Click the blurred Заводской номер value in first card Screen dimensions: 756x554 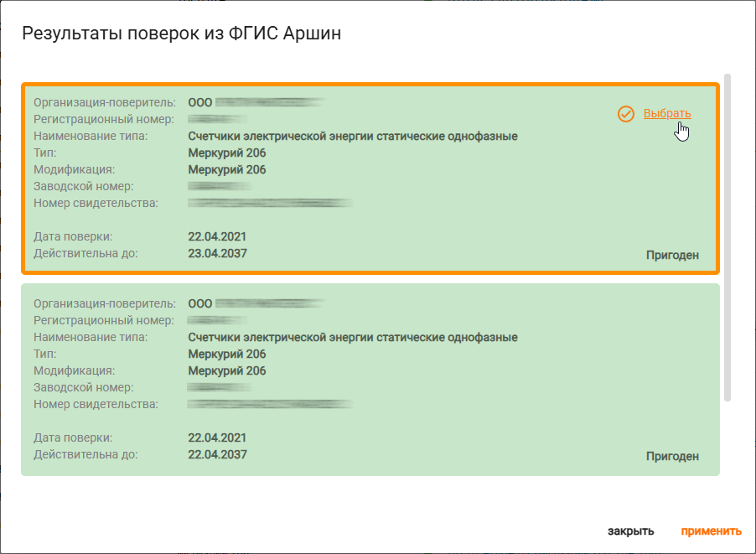[220, 186]
